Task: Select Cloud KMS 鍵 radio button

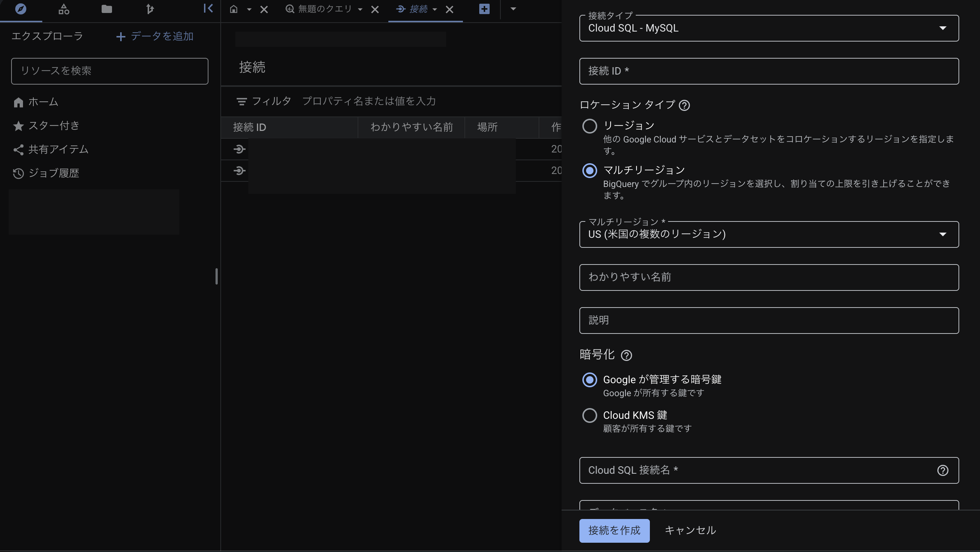Action: point(590,415)
